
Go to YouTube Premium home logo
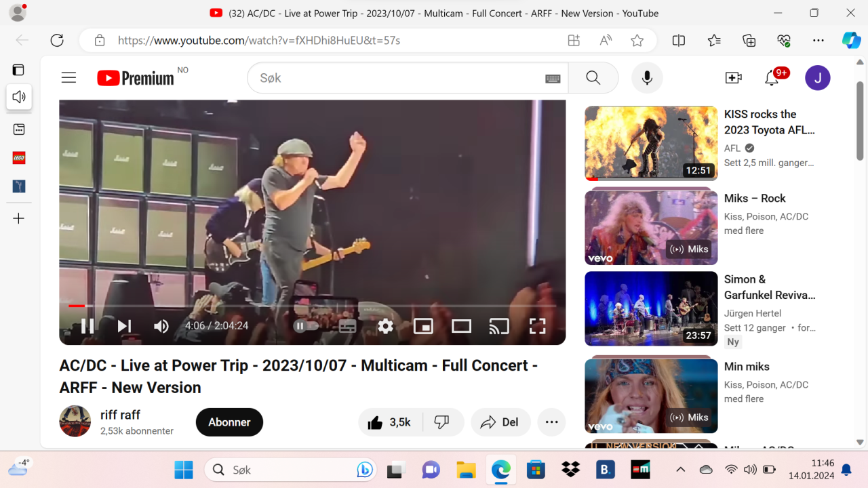tap(136, 78)
